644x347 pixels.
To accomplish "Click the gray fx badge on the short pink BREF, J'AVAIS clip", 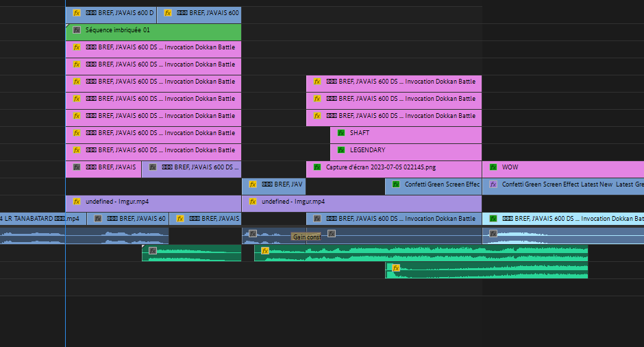I will 77,167.
